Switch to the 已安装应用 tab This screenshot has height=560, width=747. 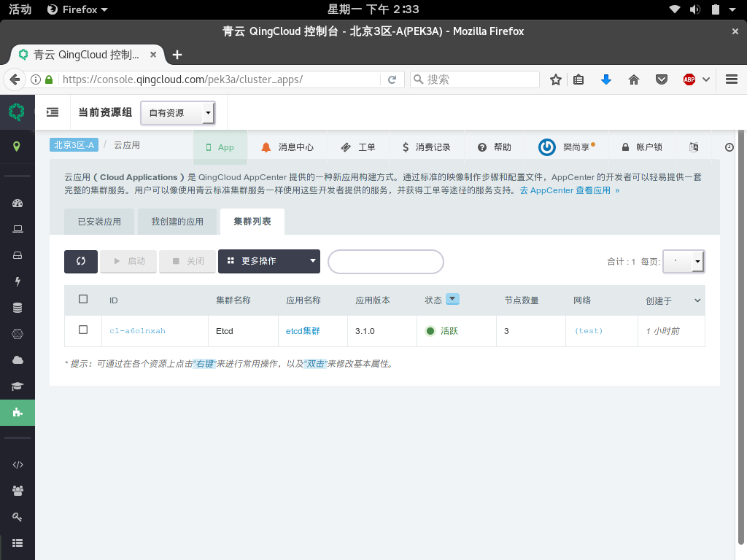click(x=98, y=221)
